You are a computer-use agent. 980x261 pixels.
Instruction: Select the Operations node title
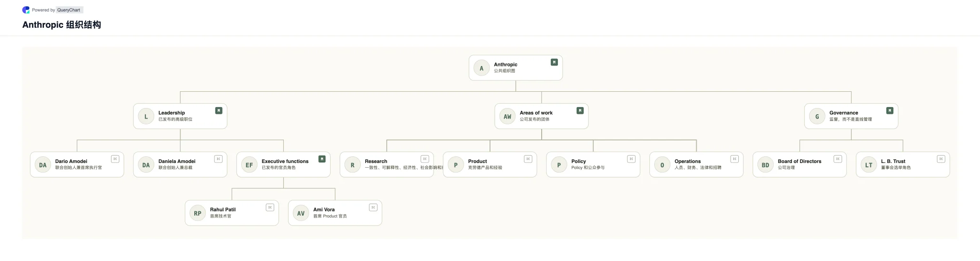pos(688,161)
